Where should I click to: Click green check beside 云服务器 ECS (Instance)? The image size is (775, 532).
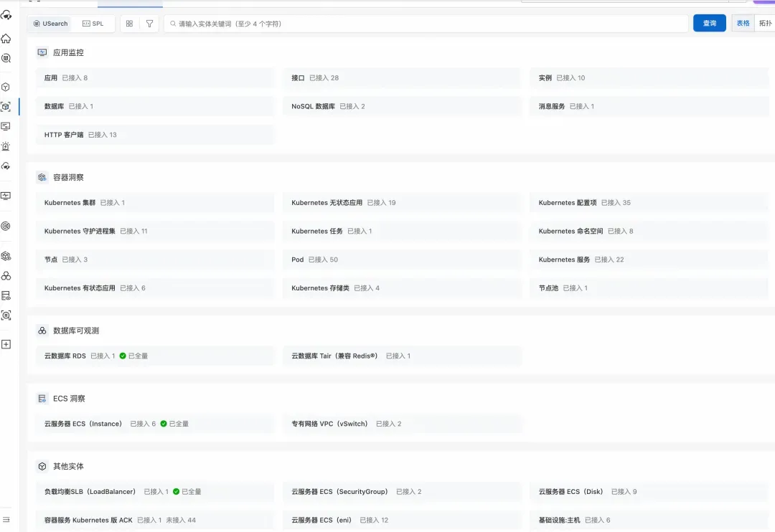[x=164, y=424]
